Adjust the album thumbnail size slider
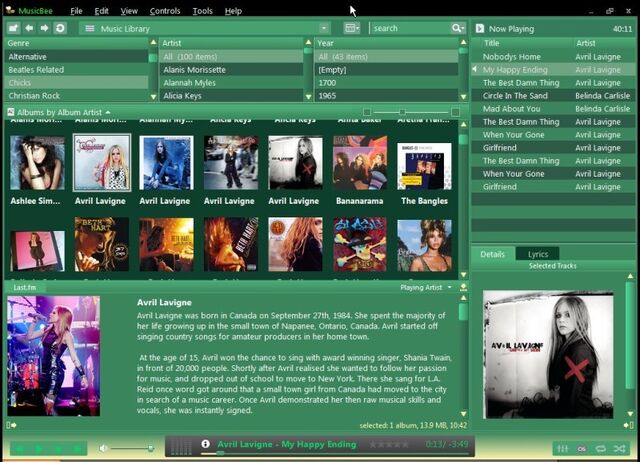This screenshot has width=640, height=462. 411,112
